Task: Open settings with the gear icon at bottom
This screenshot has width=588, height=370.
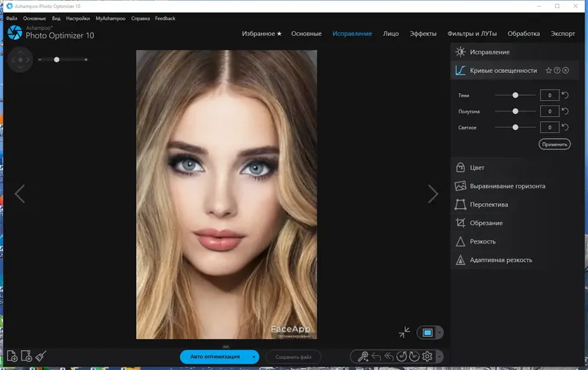Action: (x=427, y=357)
